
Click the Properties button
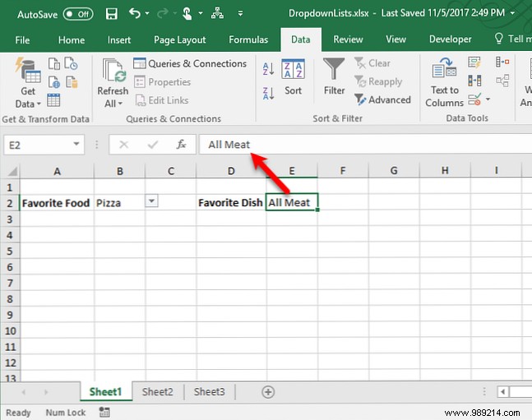(163, 82)
